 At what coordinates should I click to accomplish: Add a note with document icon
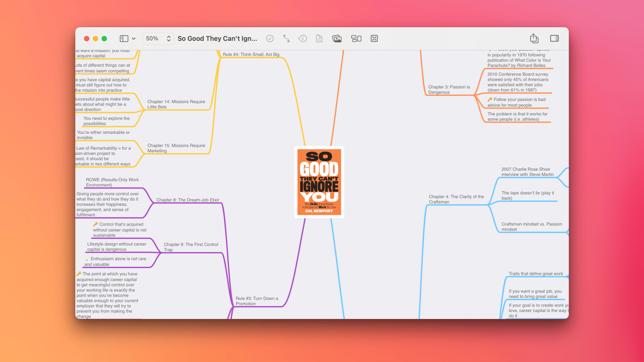coord(319,39)
